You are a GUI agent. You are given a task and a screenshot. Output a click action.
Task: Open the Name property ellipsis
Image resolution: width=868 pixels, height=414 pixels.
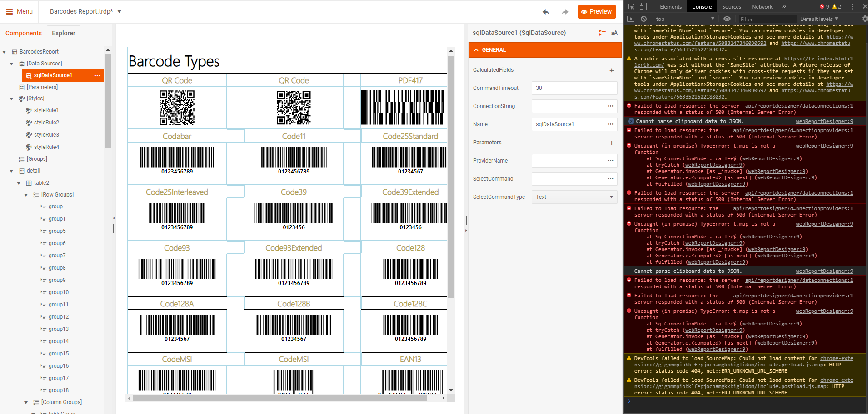(610, 124)
